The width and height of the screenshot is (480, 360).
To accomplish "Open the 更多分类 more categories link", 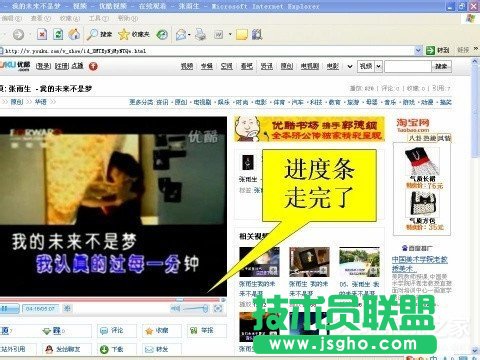I will click(141, 102).
